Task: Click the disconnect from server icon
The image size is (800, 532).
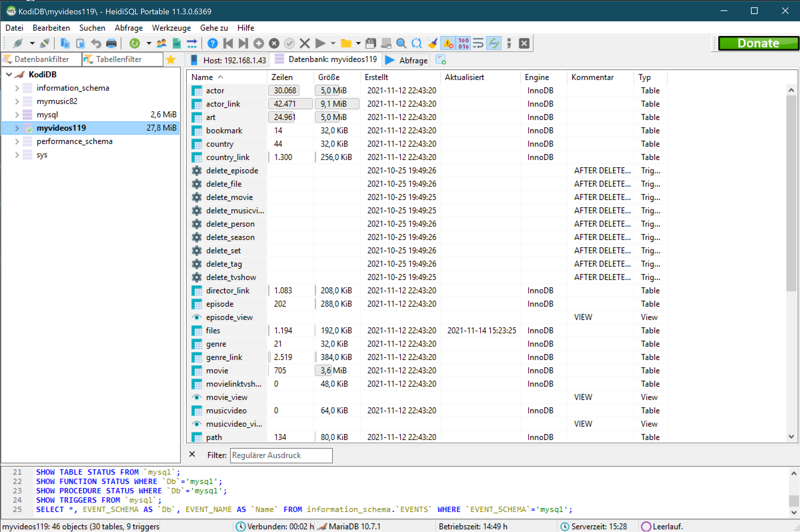Action: click(x=45, y=43)
